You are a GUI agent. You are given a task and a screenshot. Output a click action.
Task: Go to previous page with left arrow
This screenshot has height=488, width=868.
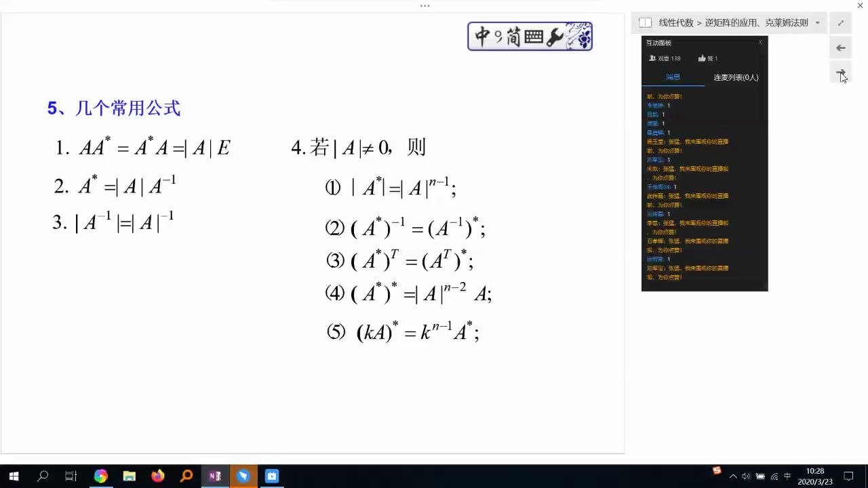click(841, 47)
